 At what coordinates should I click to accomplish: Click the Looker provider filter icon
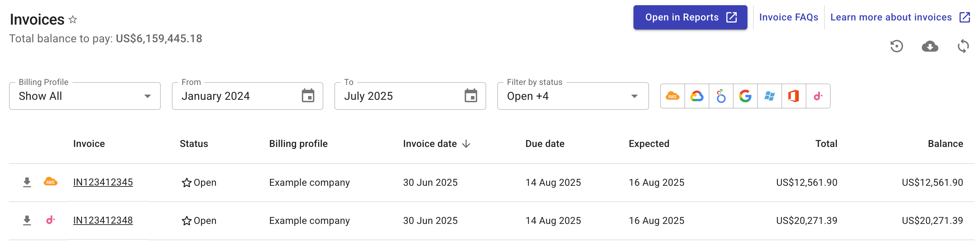(x=721, y=96)
